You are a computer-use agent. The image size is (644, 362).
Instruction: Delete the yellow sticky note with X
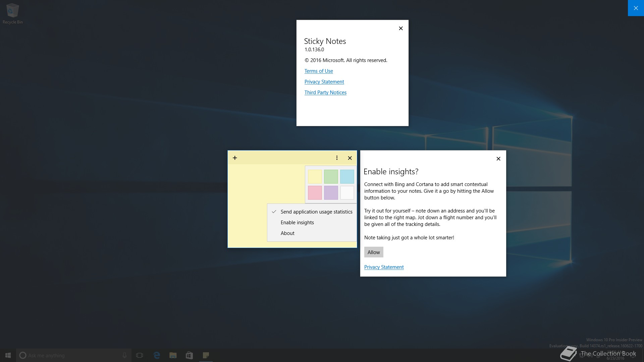350,158
